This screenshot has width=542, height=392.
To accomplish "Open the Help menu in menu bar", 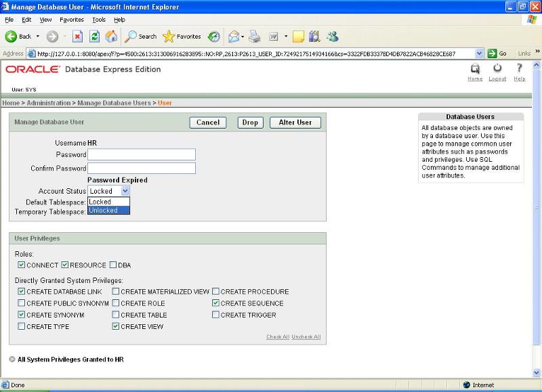I will click(120, 20).
